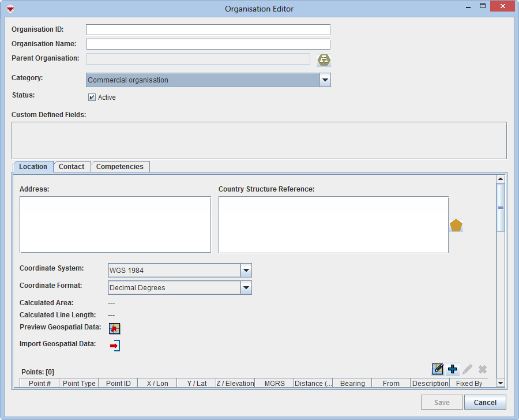This screenshot has height=420, width=519.
Task: Click inside the Organisation Name field
Action: click(x=208, y=44)
